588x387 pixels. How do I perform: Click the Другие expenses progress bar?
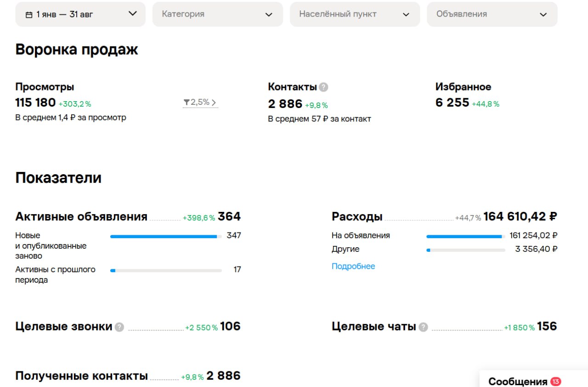tap(466, 250)
